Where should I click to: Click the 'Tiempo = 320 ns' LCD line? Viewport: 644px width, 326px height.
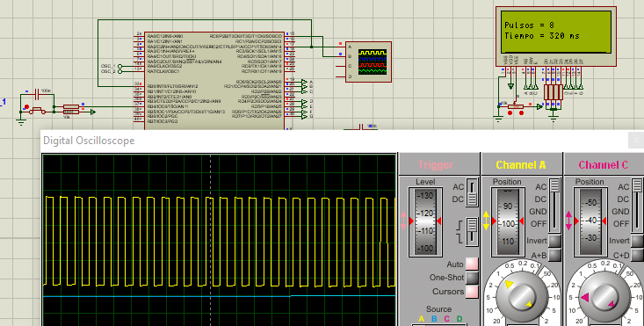click(x=542, y=36)
